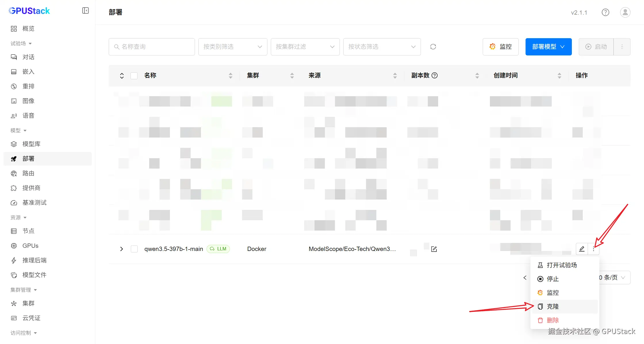Expand all rows with the header arrows

point(122,76)
